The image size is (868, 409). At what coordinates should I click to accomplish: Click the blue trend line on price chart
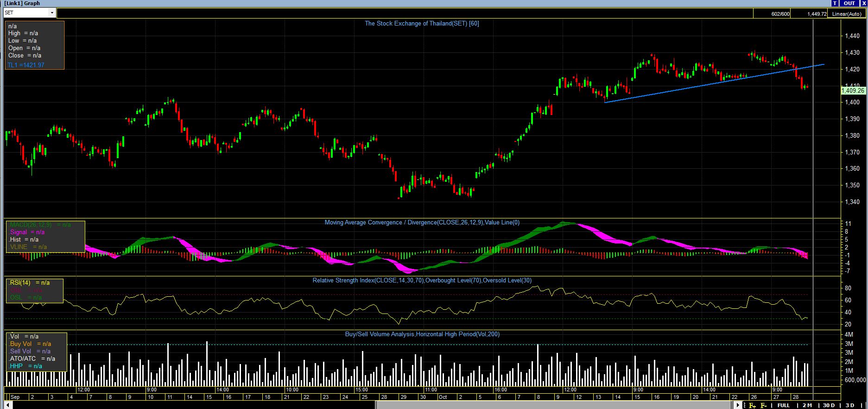tap(714, 83)
